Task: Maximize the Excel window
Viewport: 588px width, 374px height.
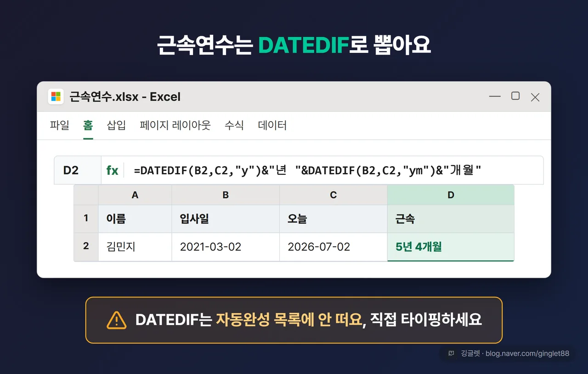Action: (515, 96)
